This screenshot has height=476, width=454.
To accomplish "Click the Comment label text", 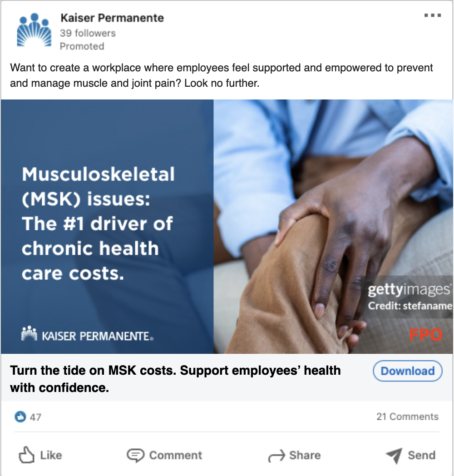I will coord(175,456).
